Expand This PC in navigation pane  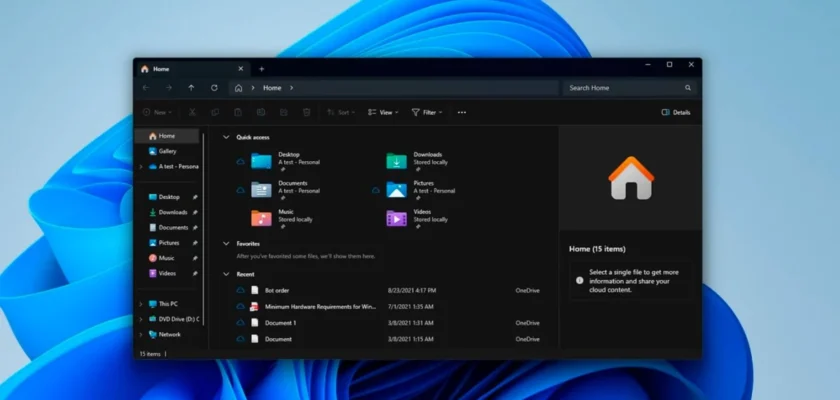click(x=140, y=303)
